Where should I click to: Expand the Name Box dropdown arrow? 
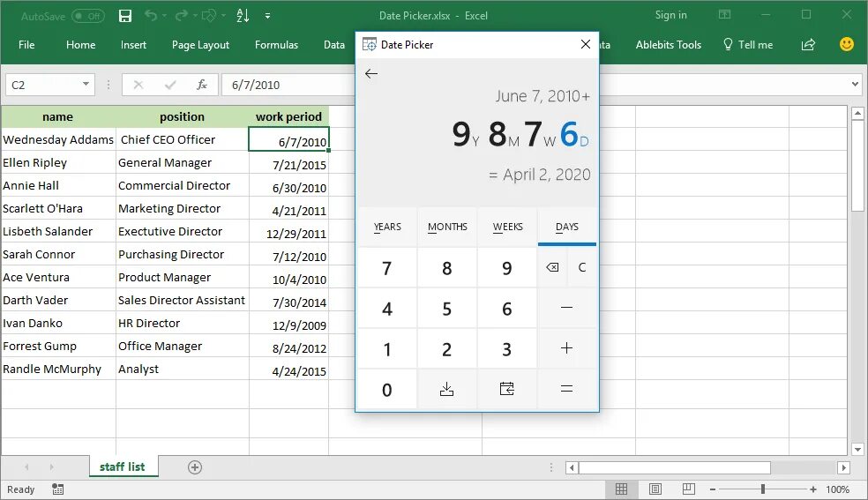(x=86, y=84)
